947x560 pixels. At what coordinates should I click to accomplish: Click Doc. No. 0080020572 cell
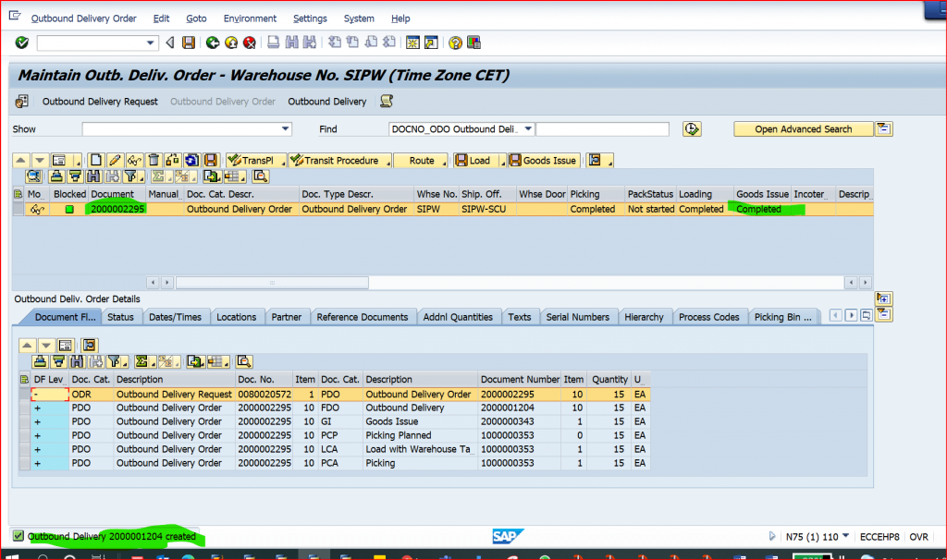[x=264, y=395]
